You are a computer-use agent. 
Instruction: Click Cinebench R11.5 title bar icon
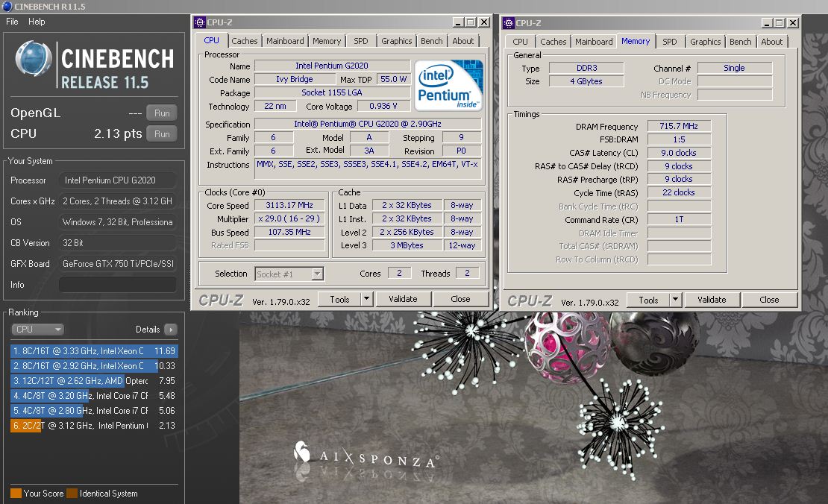tap(7, 6)
